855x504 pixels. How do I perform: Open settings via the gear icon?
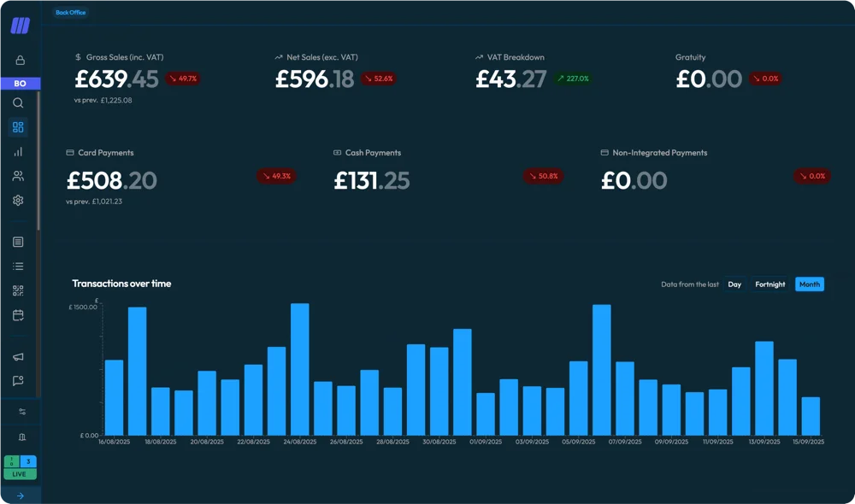[19, 200]
